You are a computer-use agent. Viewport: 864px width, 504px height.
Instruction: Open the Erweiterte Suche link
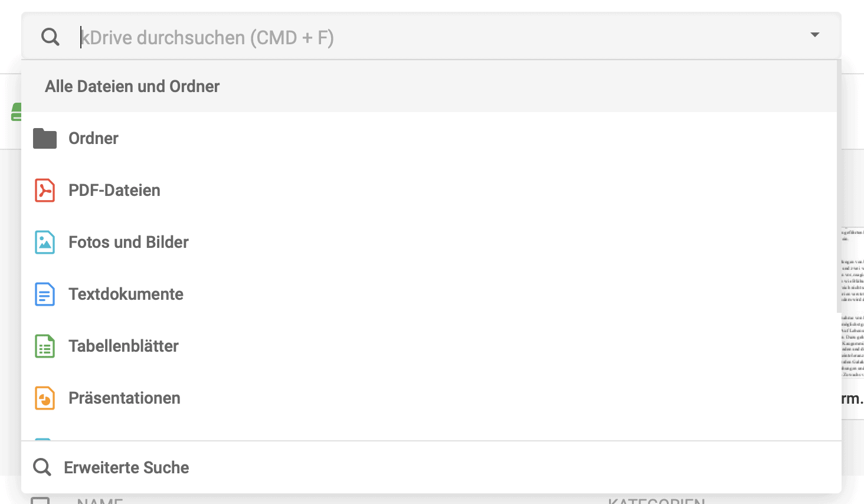click(126, 467)
